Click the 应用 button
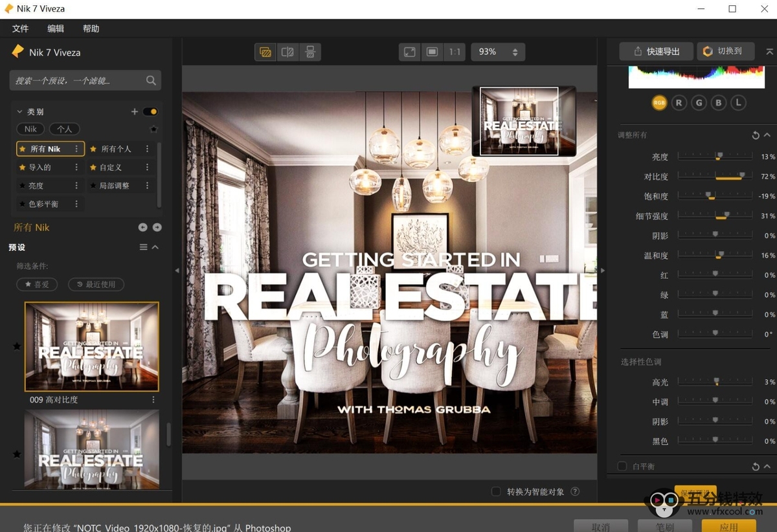The height and width of the screenshot is (532, 777). tap(728, 526)
